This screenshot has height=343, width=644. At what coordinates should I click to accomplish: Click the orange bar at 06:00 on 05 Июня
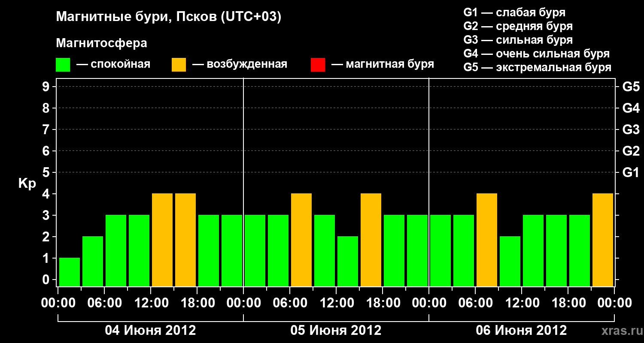tap(301, 240)
